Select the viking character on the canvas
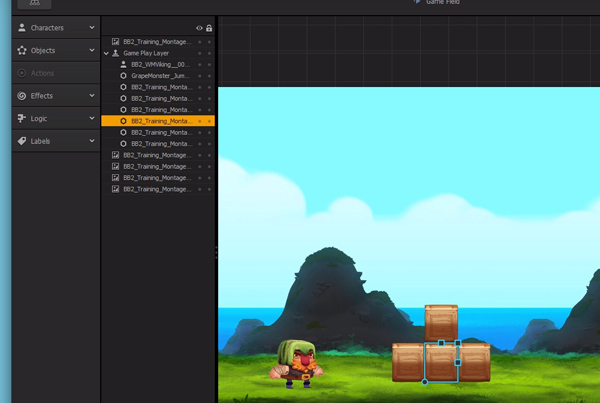The width and height of the screenshot is (600, 403). (297, 364)
